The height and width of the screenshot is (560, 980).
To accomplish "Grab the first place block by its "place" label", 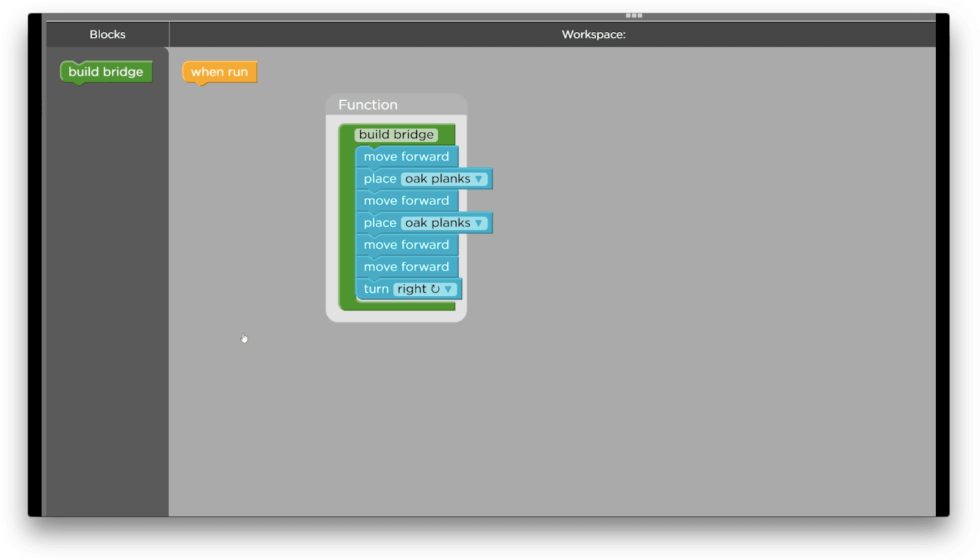I will [x=380, y=179].
